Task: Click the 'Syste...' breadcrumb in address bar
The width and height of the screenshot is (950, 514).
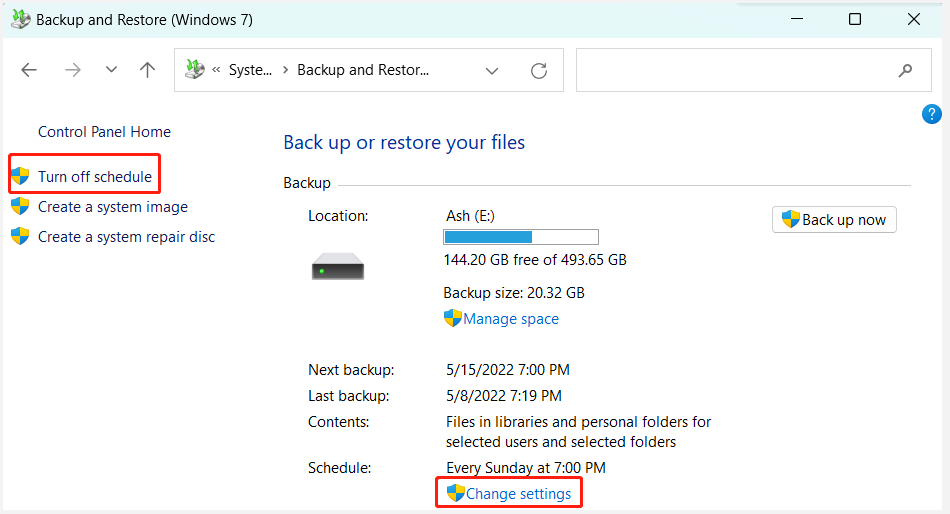Action: coord(250,71)
